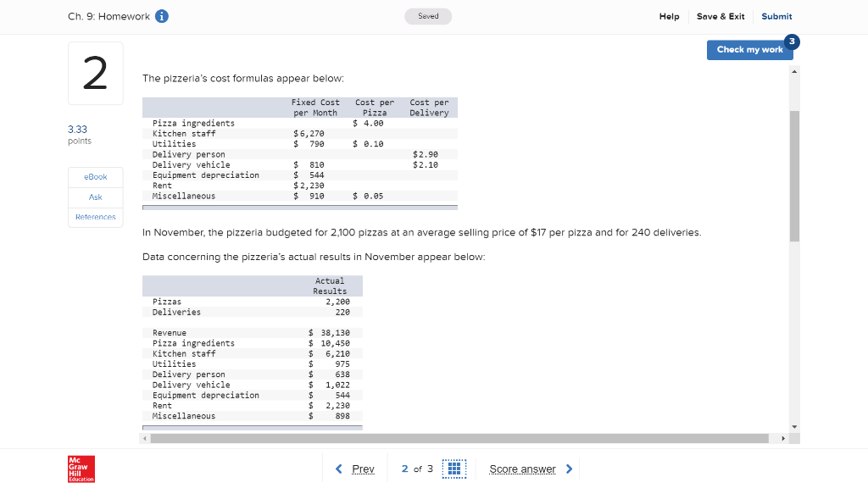Open the References resource
The width and height of the screenshot is (868, 488).
tap(95, 217)
